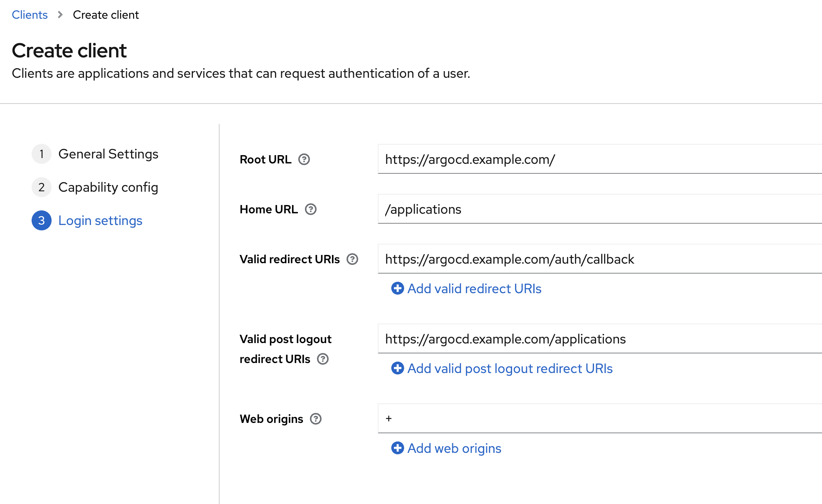Show help for Valid post logout redirect URIs
The width and height of the screenshot is (822, 504).
click(323, 359)
